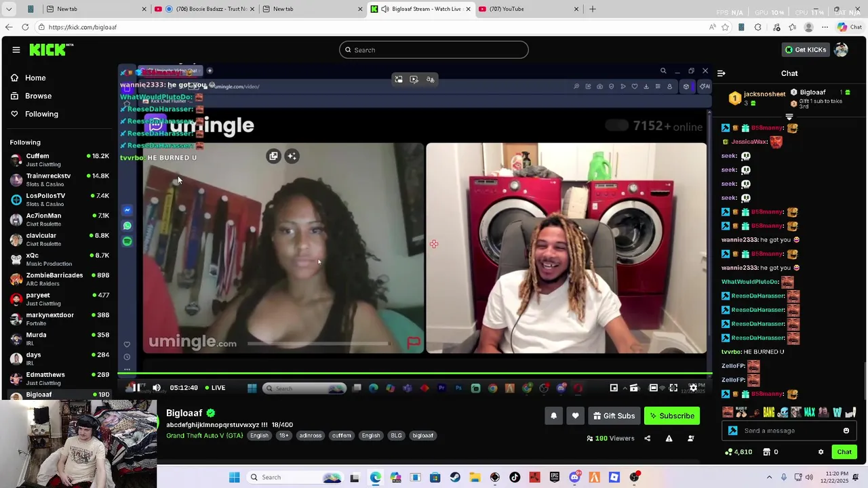Open Copilot Chat in browser toolbar
Image resolution: width=868 pixels, height=488 pixels.
[x=850, y=27]
